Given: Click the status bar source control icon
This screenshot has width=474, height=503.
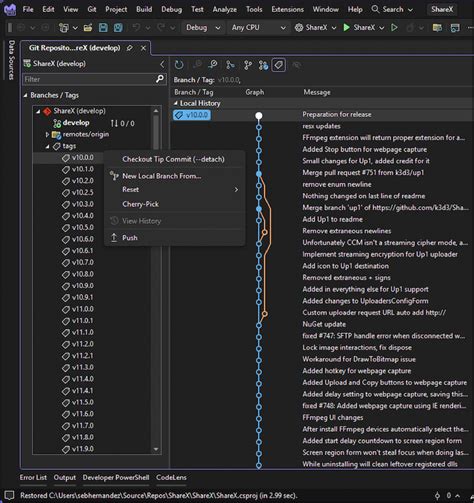Looking at the screenshot, I should pyautogui.click(x=437, y=496).
